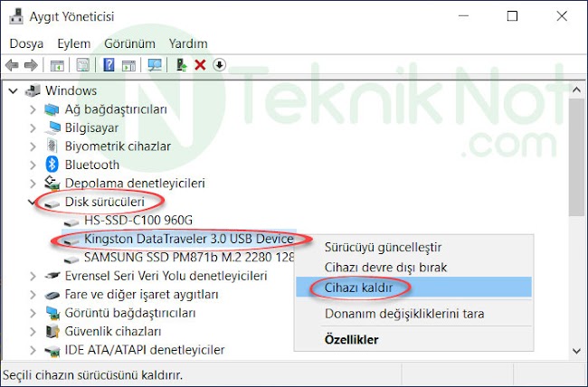Click the scan hardware changes monitor icon

tap(155, 65)
